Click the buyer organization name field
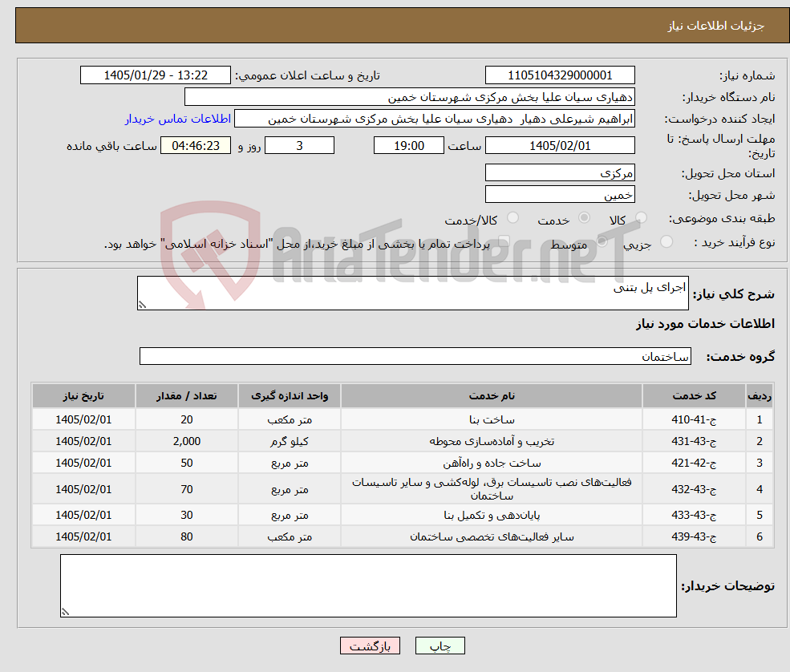Image resolution: width=790 pixels, height=672 pixels. [410, 97]
